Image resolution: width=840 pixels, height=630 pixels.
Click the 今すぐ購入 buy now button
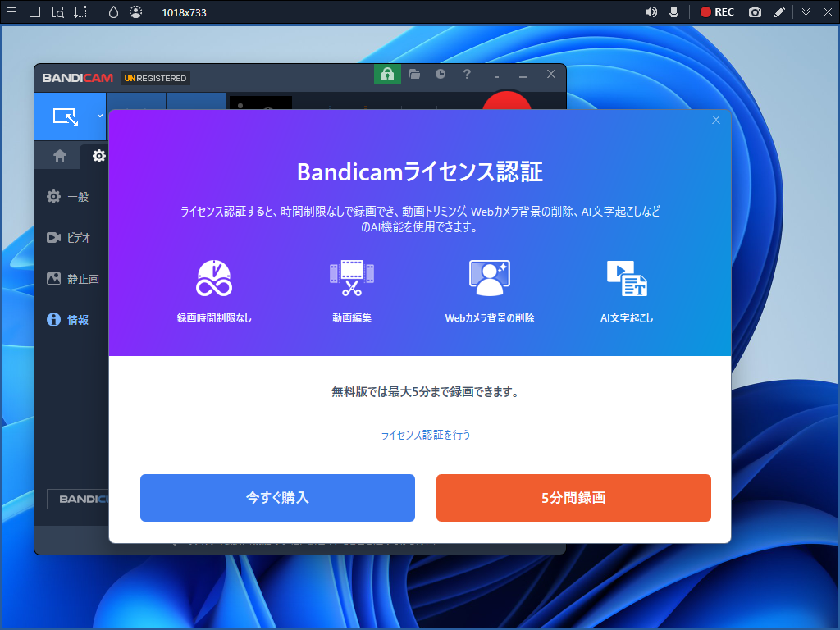277,498
